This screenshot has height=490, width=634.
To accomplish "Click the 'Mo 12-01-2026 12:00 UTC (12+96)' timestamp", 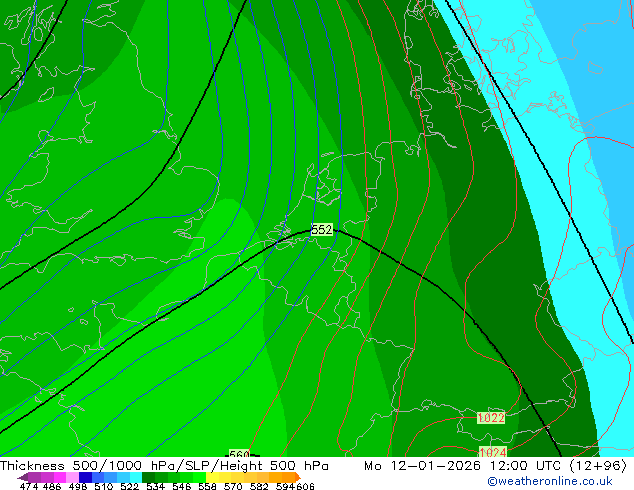I will point(495,466).
